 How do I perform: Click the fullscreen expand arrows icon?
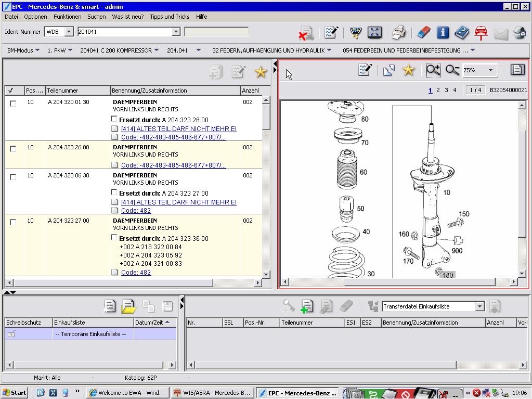[374, 33]
